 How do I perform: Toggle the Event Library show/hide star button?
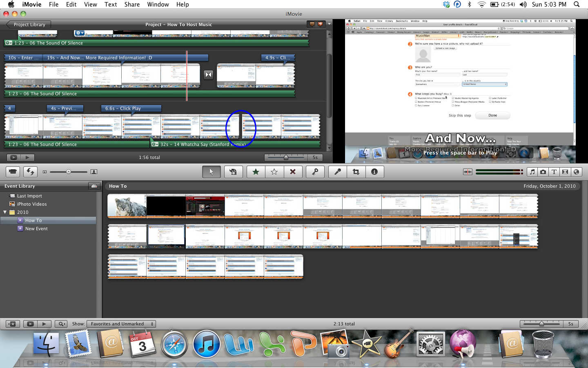pyautogui.click(x=13, y=324)
